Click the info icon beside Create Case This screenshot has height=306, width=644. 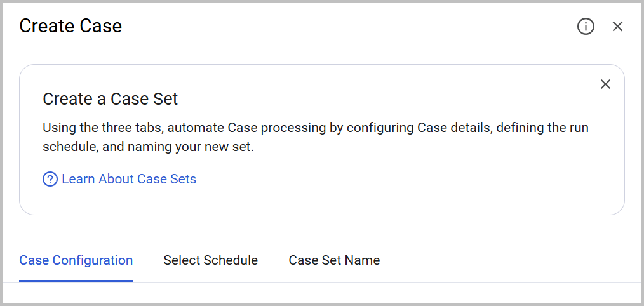pyautogui.click(x=586, y=26)
